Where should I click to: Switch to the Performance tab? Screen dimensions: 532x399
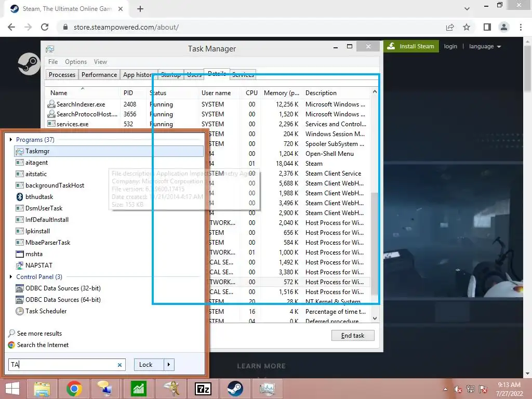click(99, 75)
